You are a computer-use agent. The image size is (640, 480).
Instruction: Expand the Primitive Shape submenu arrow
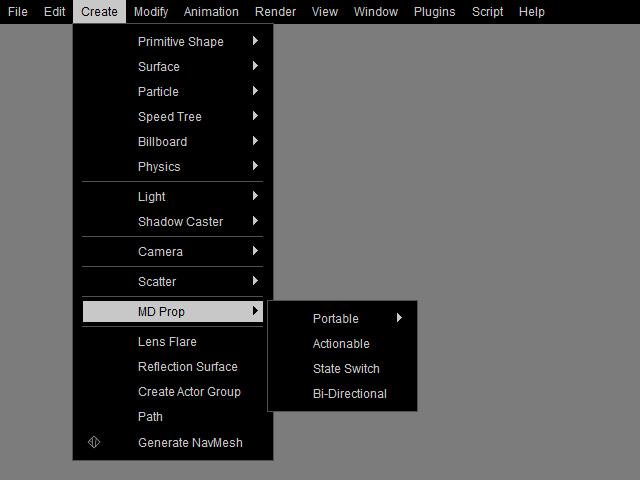pos(255,41)
